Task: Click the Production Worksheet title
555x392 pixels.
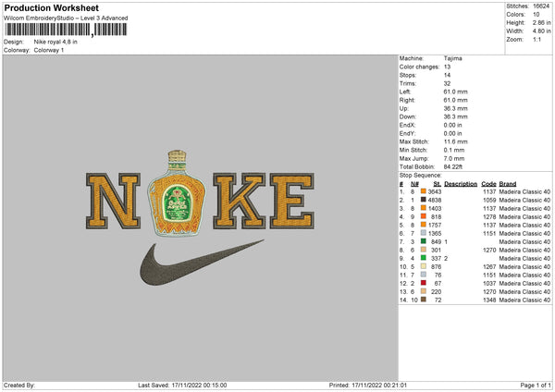Action: [x=51, y=7]
